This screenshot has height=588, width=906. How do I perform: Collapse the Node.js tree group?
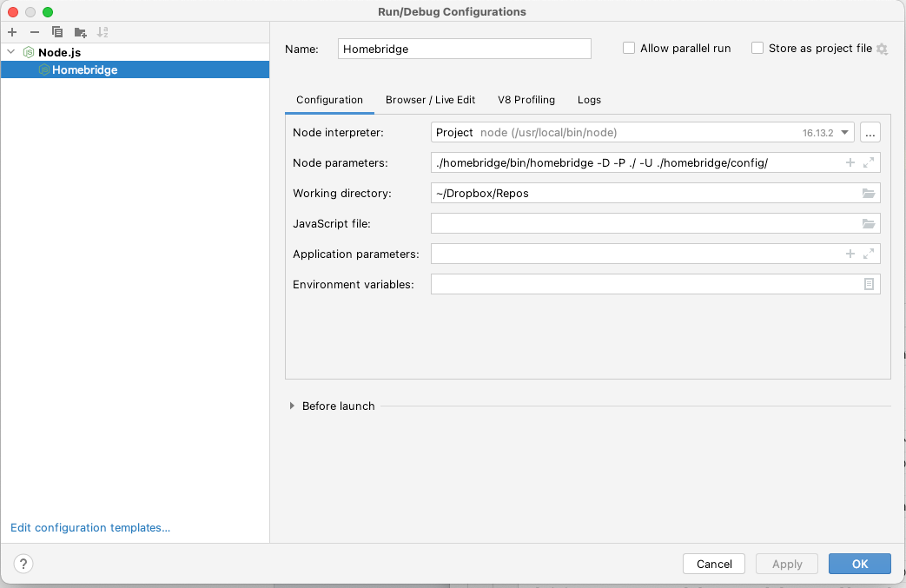11,52
